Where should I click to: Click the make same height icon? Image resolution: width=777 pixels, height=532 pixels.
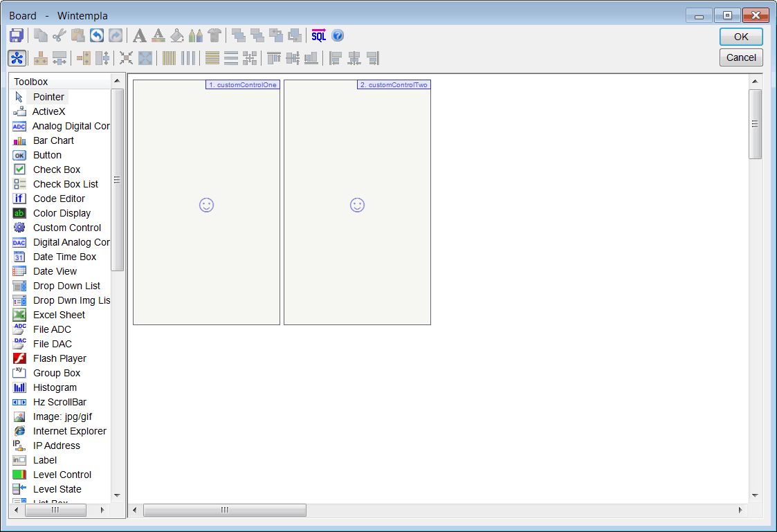(x=83, y=58)
